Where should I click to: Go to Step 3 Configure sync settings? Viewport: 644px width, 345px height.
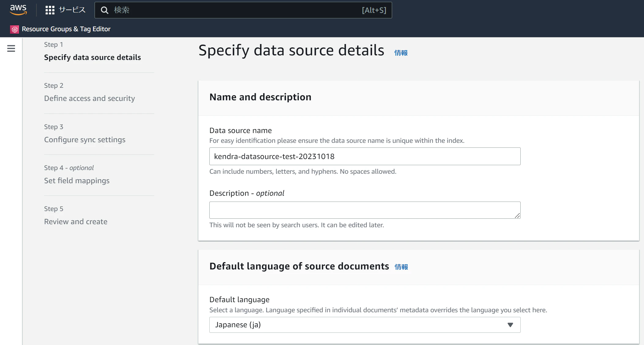pyautogui.click(x=85, y=140)
